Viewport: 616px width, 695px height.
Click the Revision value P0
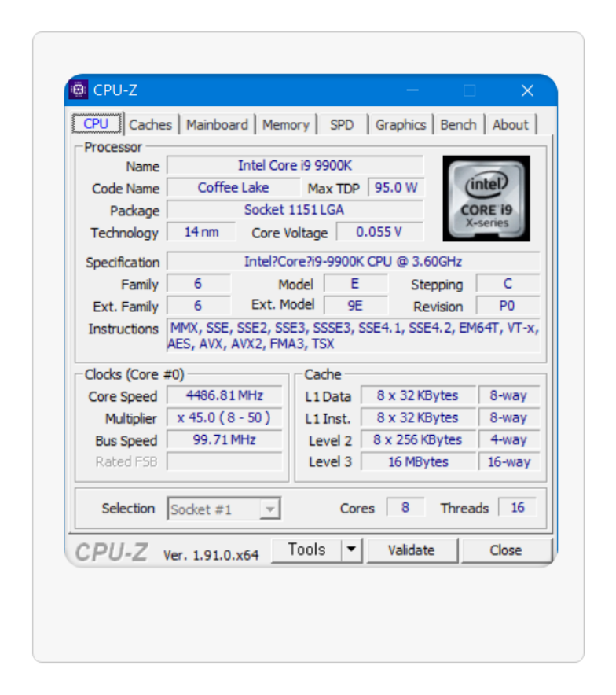508,306
